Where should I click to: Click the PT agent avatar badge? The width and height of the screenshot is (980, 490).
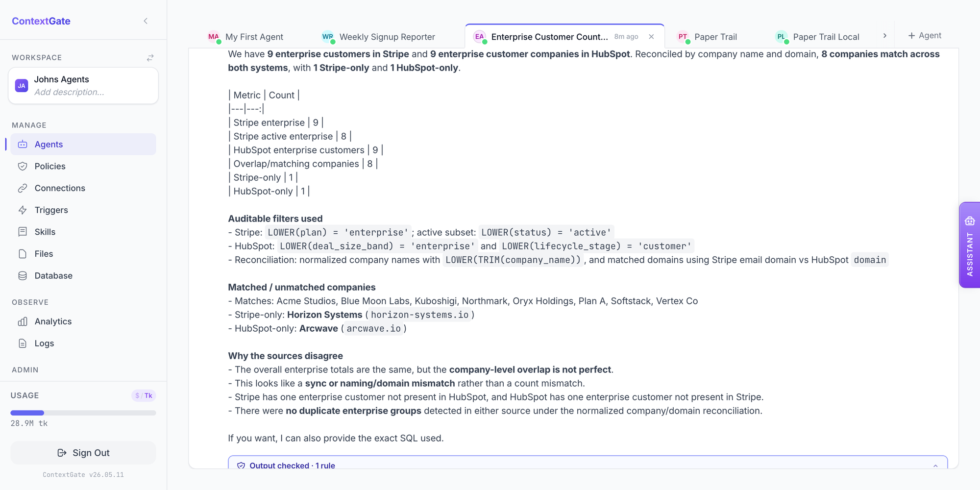(x=683, y=37)
